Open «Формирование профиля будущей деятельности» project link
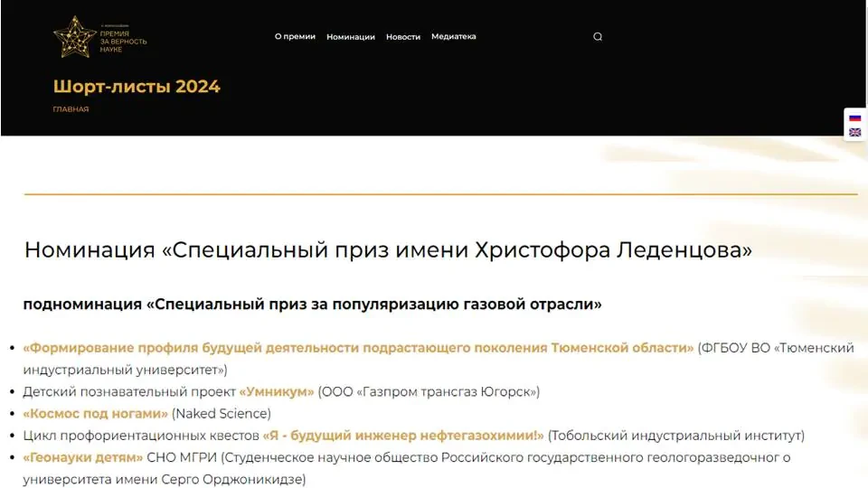This screenshot has height=488, width=868. click(358, 348)
